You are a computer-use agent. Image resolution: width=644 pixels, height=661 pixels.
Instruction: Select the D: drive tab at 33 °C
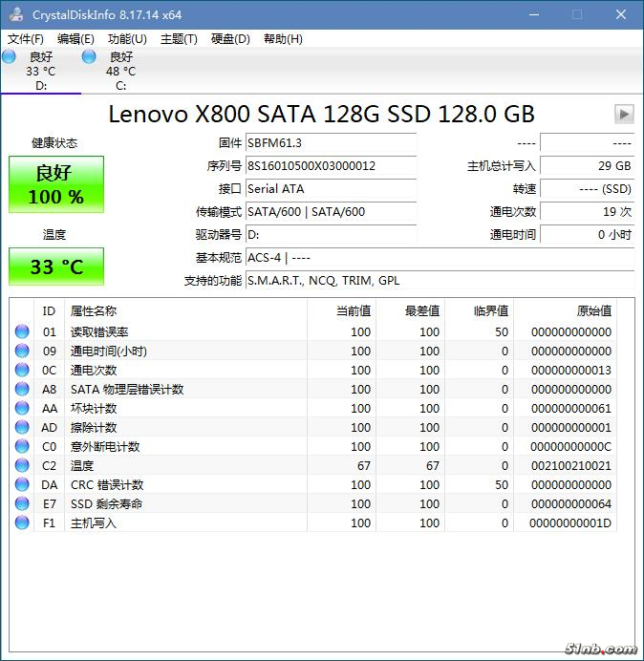[x=41, y=71]
